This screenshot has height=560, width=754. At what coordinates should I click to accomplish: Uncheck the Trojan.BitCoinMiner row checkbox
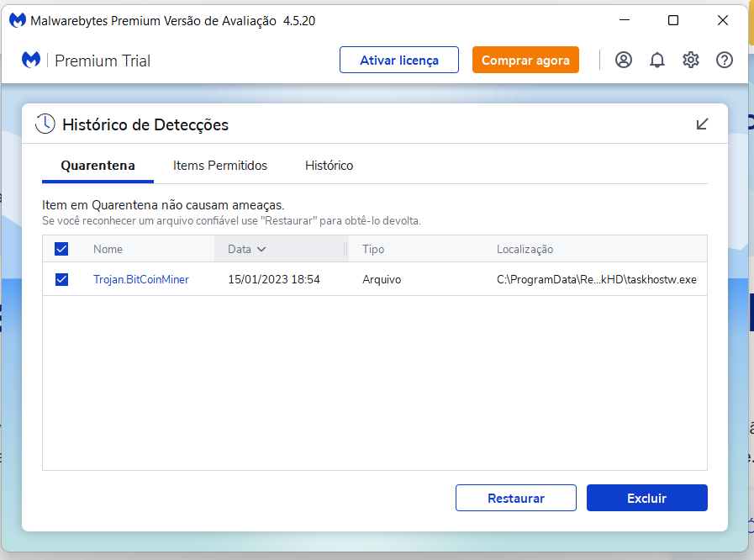click(61, 279)
